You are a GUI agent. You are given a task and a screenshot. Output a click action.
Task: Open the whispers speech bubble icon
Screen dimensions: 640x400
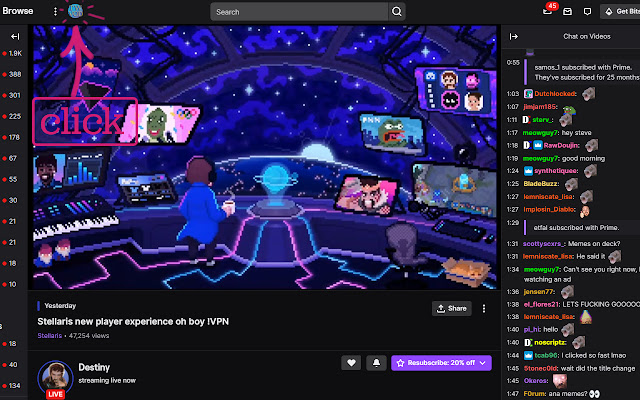pos(587,12)
